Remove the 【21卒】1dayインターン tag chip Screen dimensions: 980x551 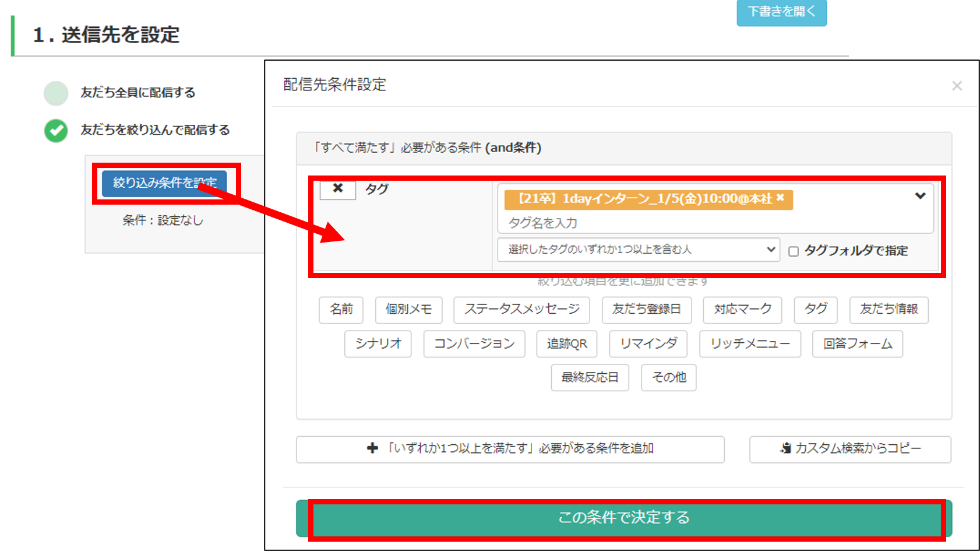tap(780, 198)
